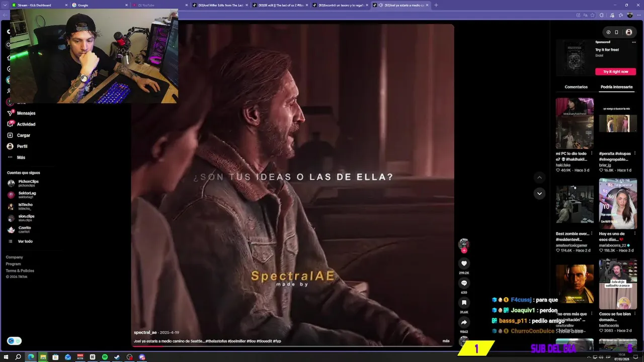Click the browser refresh icon
The image size is (644, 362).
(601, 16)
